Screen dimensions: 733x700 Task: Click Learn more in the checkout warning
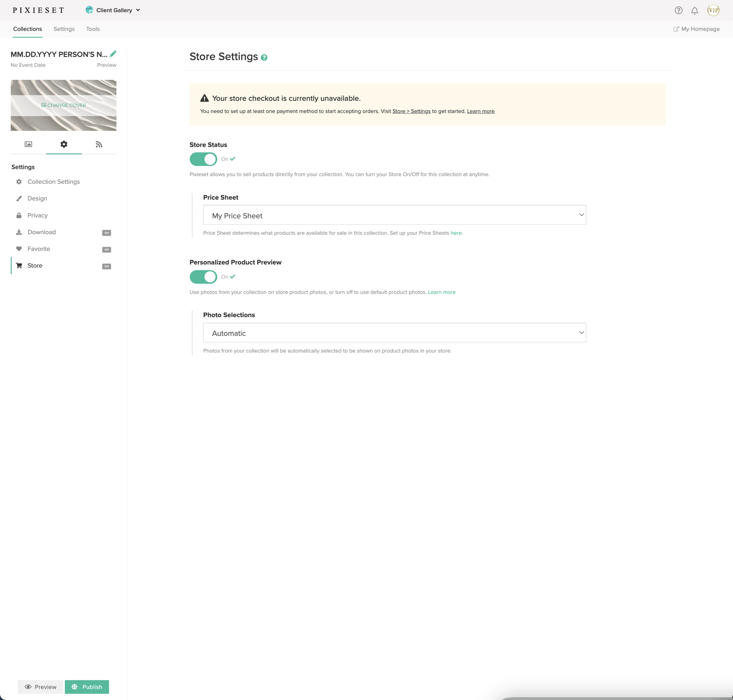tap(481, 111)
